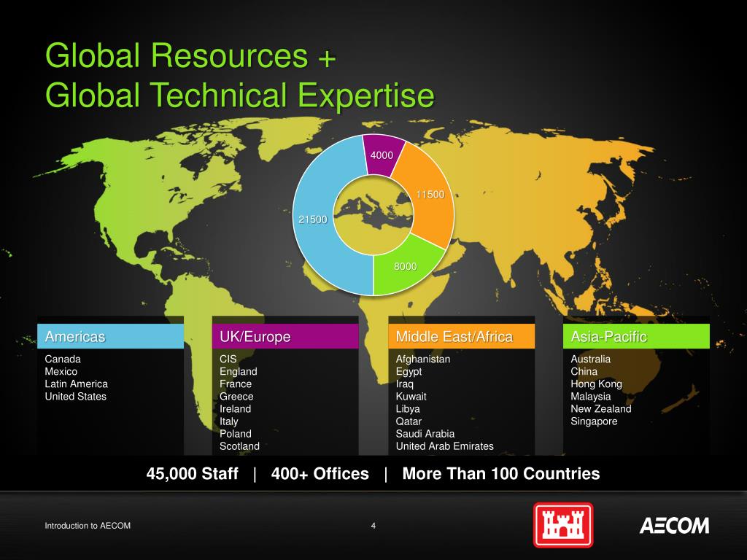Click 'Scotland' in the UK/Europe list
747x560 pixels.
click(x=239, y=446)
